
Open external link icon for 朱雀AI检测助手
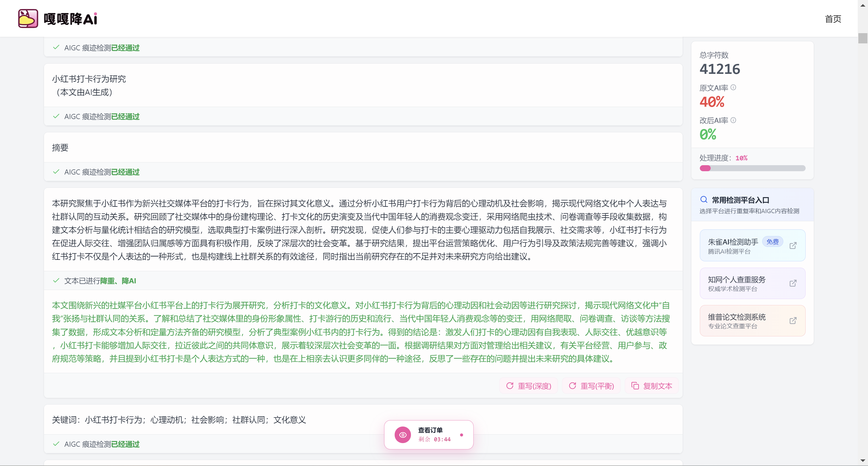(x=793, y=246)
